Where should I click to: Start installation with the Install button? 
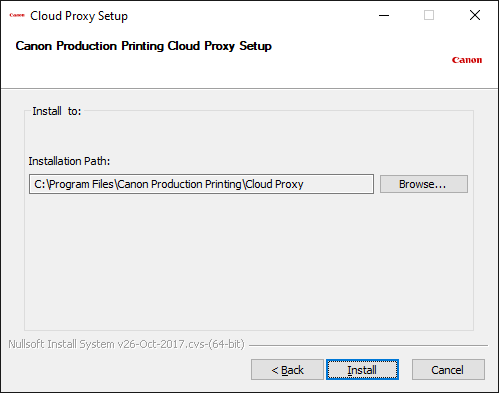(x=362, y=369)
